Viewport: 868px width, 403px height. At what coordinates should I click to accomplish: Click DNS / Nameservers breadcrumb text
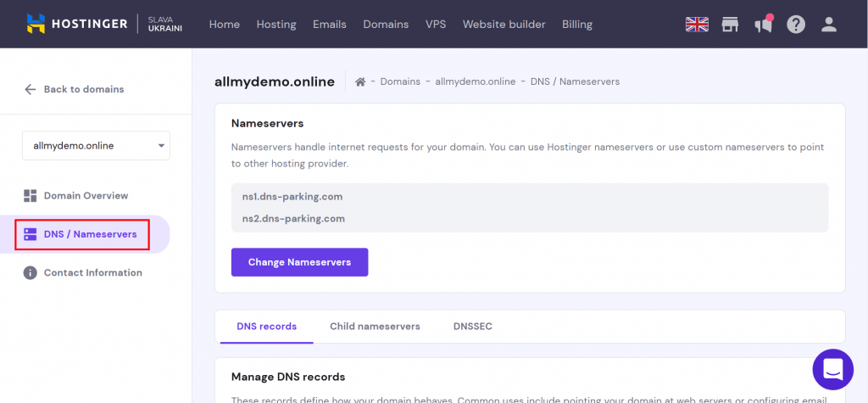(x=576, y=82)
